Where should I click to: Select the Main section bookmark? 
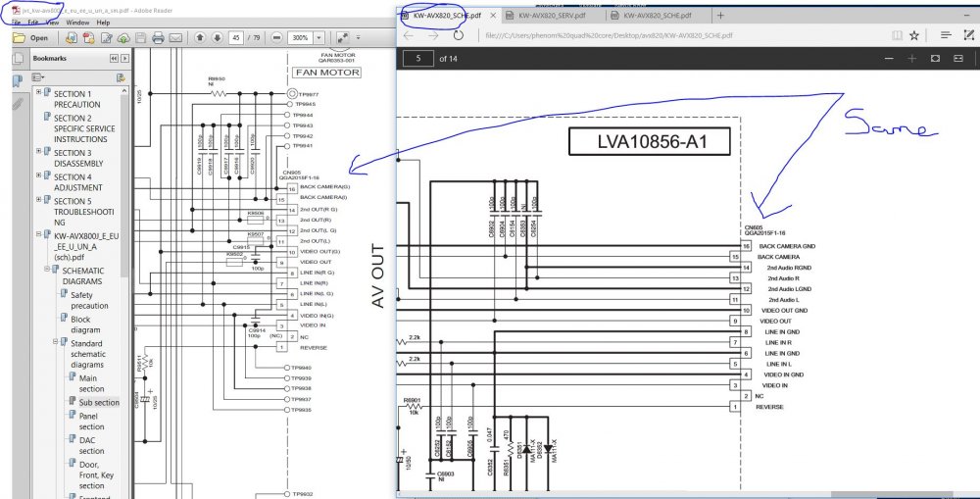pos(91,383)
